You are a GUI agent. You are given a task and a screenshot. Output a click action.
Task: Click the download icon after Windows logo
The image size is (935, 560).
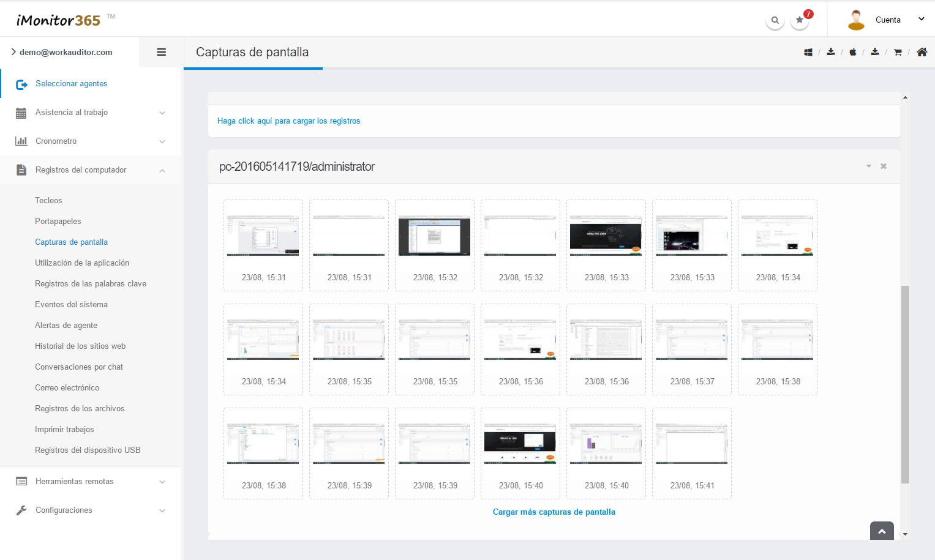point(831,52)
